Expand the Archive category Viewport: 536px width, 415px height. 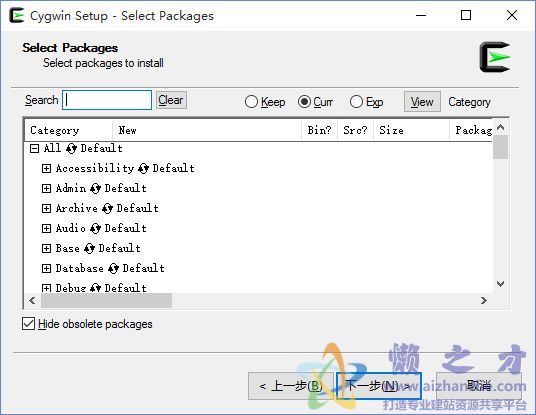click(46, 208)
